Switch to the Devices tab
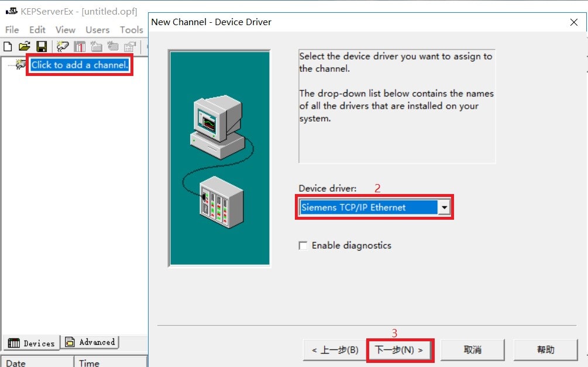588x367 pixels. (32, 342)
